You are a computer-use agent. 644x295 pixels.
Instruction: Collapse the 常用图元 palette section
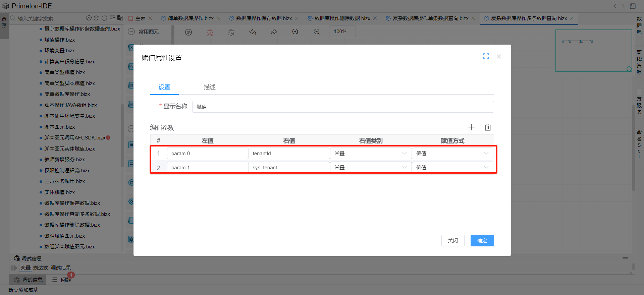[x=131, y=32]
